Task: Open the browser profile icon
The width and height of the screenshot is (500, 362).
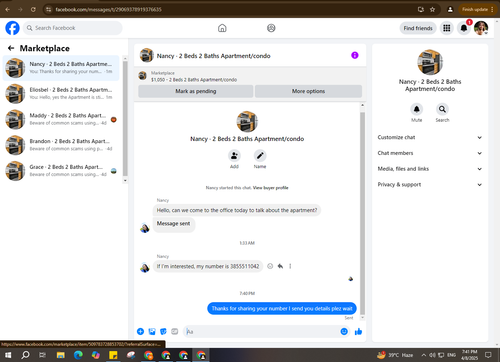Action: (450, 9)
